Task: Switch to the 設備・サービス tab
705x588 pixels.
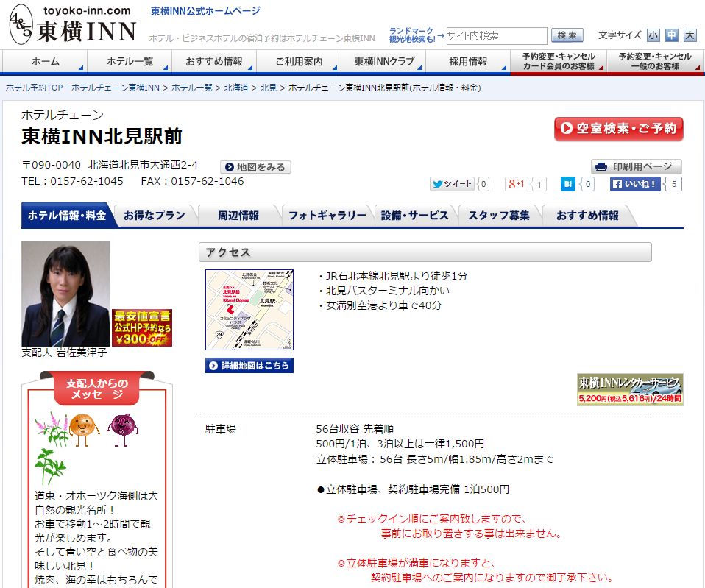Action: click(x=414, y=216)
